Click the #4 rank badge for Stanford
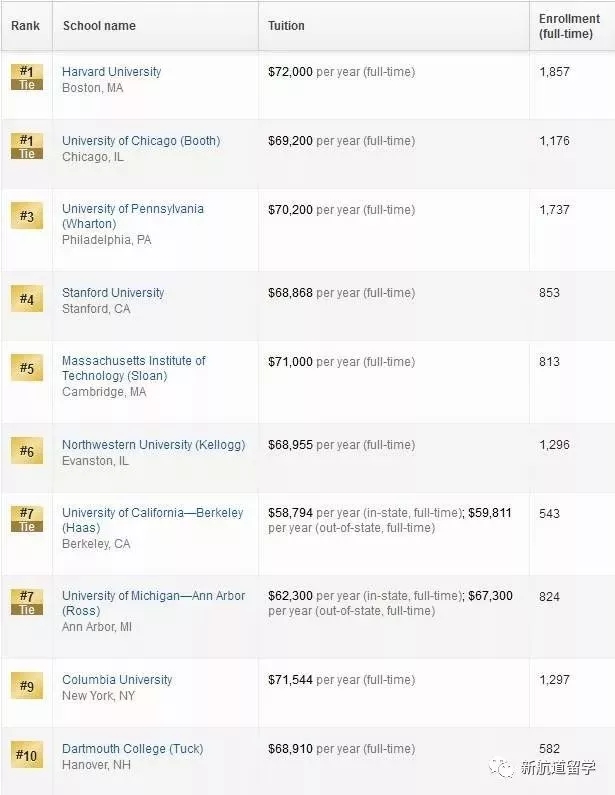The height and width of the screenshot is (795, 615). click(27, 298)
